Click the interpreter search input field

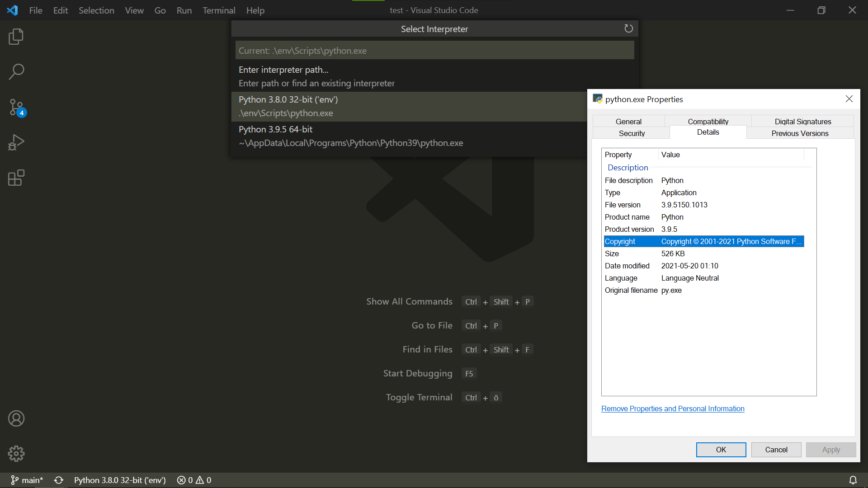[434, 51]
